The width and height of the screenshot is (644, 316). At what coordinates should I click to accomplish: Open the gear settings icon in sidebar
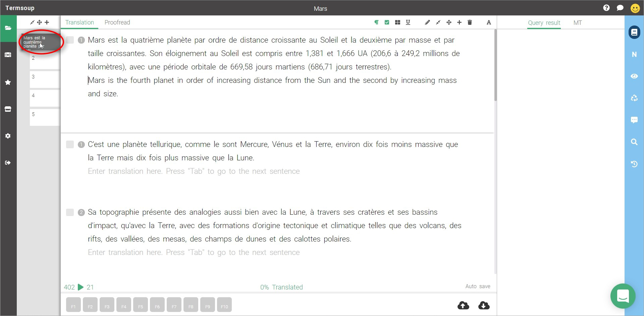(x=8, y=136)
